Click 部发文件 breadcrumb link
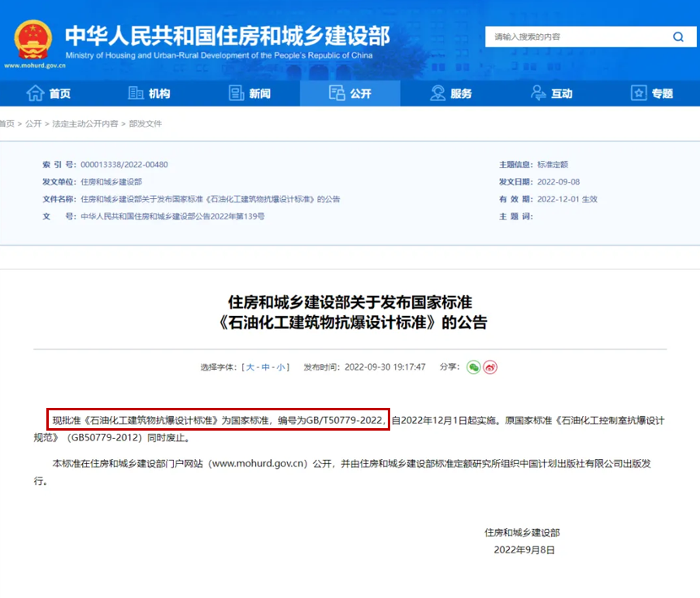 pos(146,123)
